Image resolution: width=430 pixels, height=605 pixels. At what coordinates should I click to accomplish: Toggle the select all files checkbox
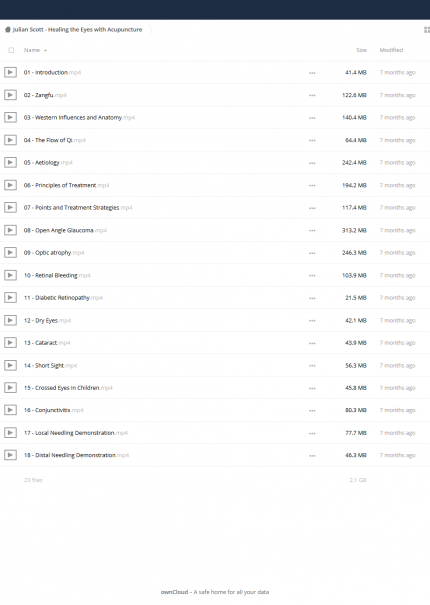coord(11,50)
